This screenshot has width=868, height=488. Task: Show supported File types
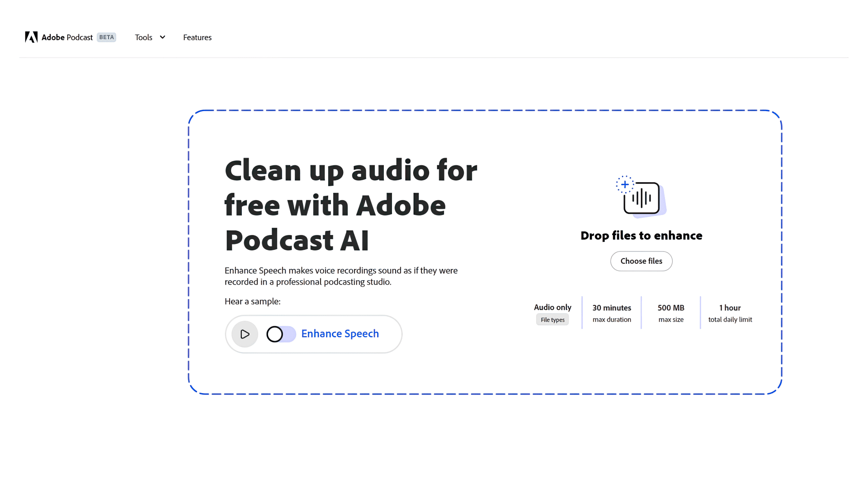(552, 320)
